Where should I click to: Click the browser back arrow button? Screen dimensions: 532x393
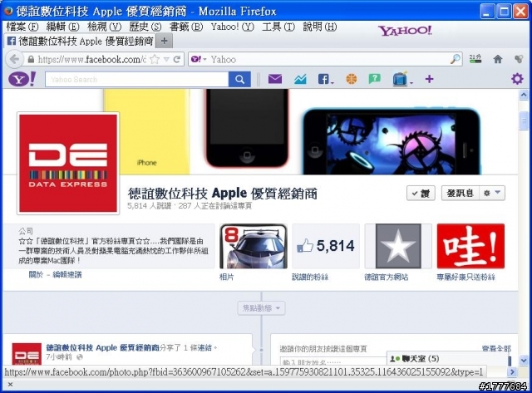point(15,59)
